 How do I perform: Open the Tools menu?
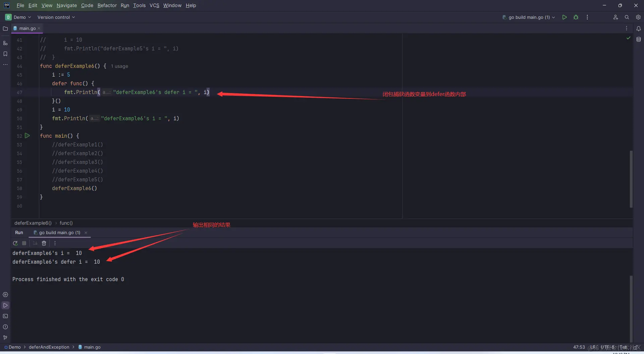[139, 5]
